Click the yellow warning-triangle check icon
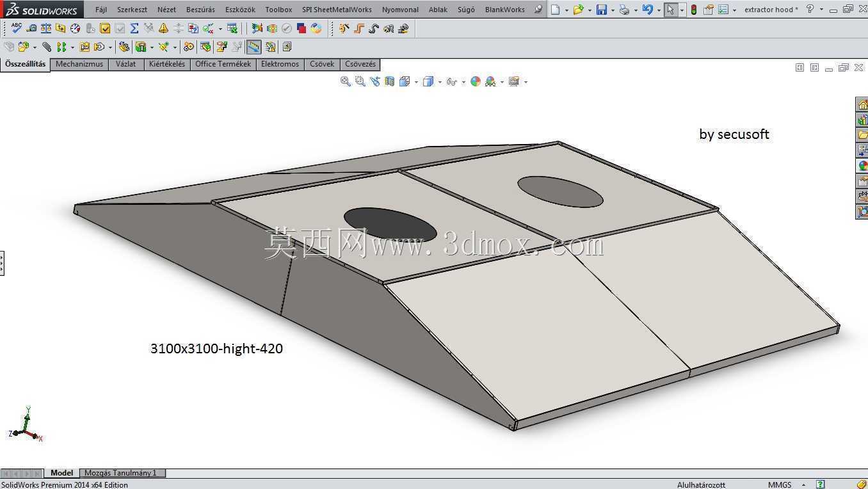Screen dimensions: 868x489 164,28
